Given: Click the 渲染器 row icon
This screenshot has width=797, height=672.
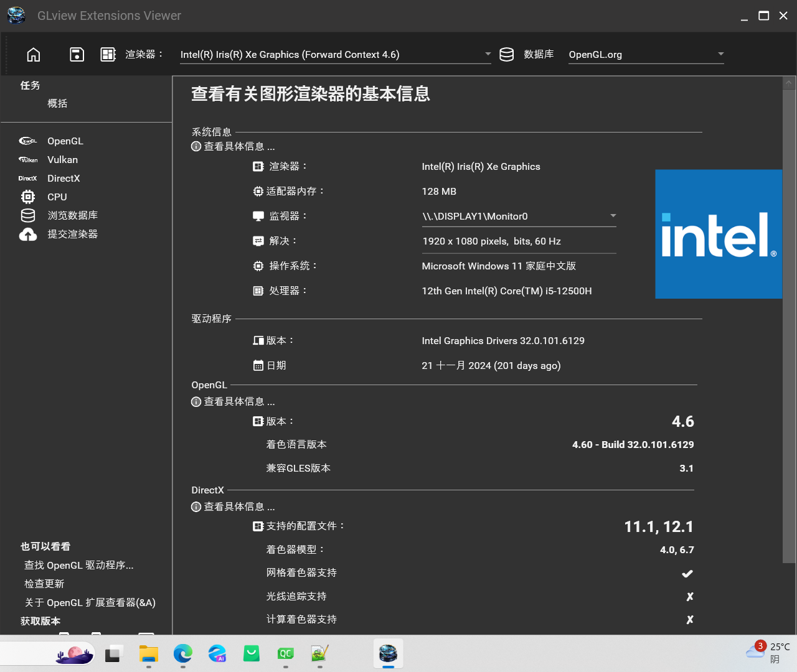Looking at the screenshot, I should tap(258, 167).
